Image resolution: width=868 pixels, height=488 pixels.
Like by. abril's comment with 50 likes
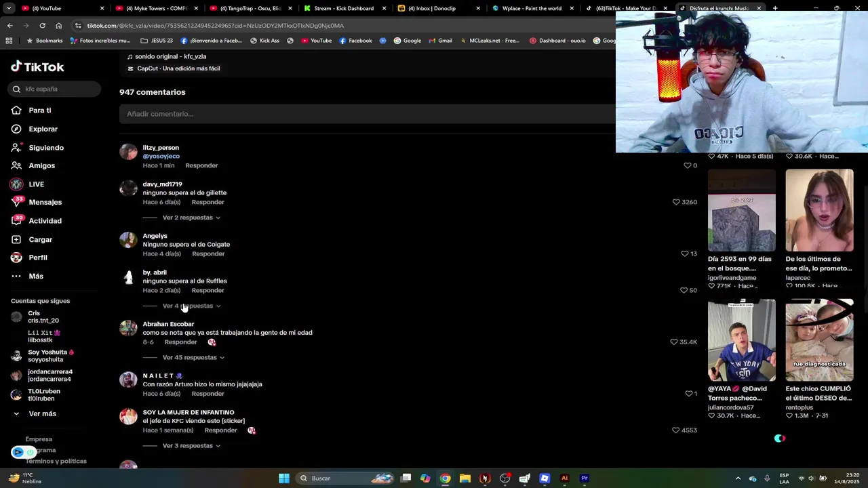point(684,290)
